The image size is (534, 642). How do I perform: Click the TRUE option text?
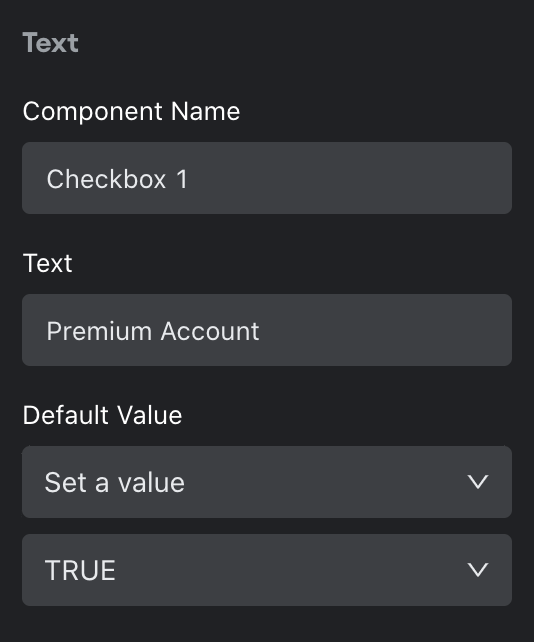[80, 570]
